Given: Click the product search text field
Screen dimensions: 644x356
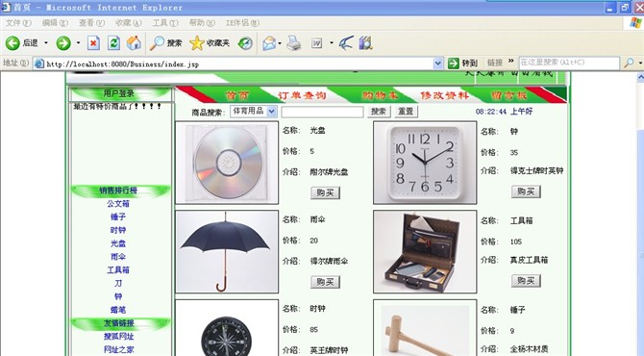Looking at the screenshot, I should point(322,112).
